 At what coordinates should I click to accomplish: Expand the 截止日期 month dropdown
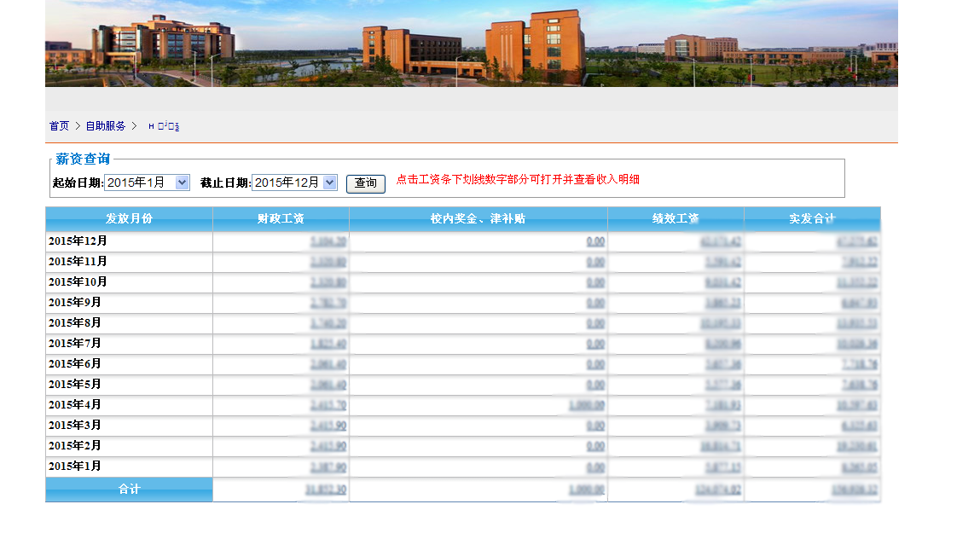click(294, 183)
